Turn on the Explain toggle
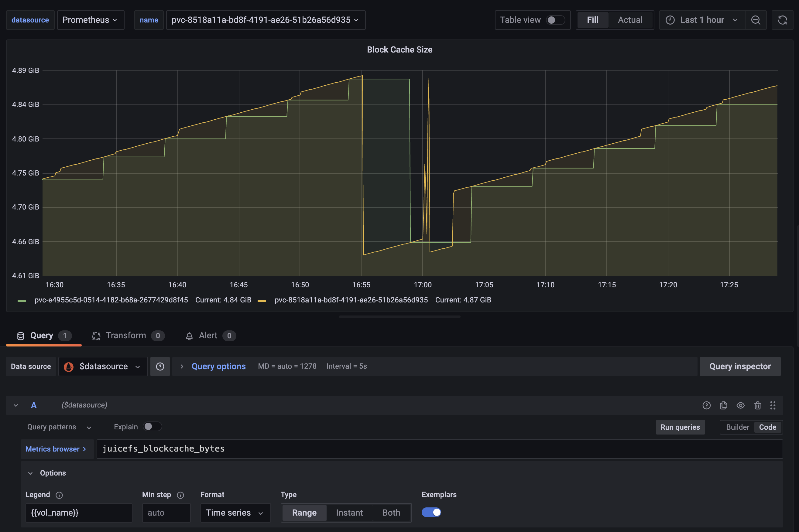 152,427
